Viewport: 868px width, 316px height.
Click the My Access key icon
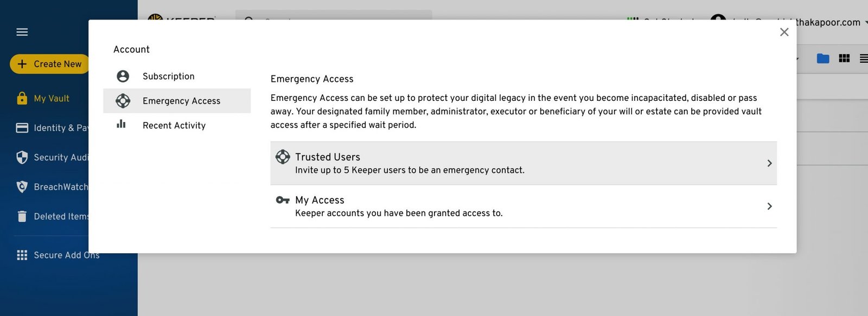[283, 200]
